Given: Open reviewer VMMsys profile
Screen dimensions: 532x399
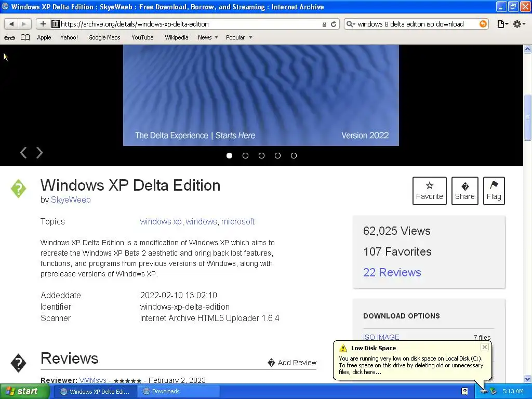Looking at the screenshot, I should [92, 380].
